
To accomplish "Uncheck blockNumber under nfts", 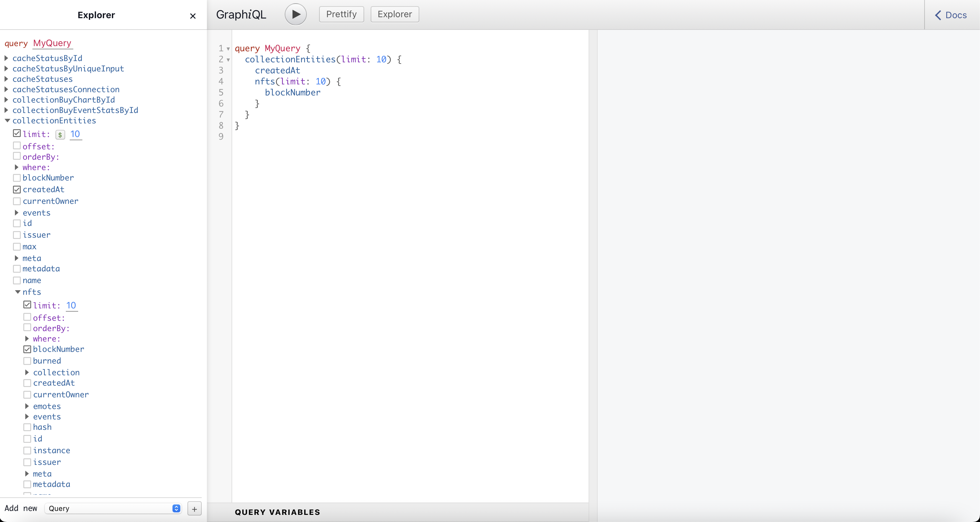I will coord(27,349).
